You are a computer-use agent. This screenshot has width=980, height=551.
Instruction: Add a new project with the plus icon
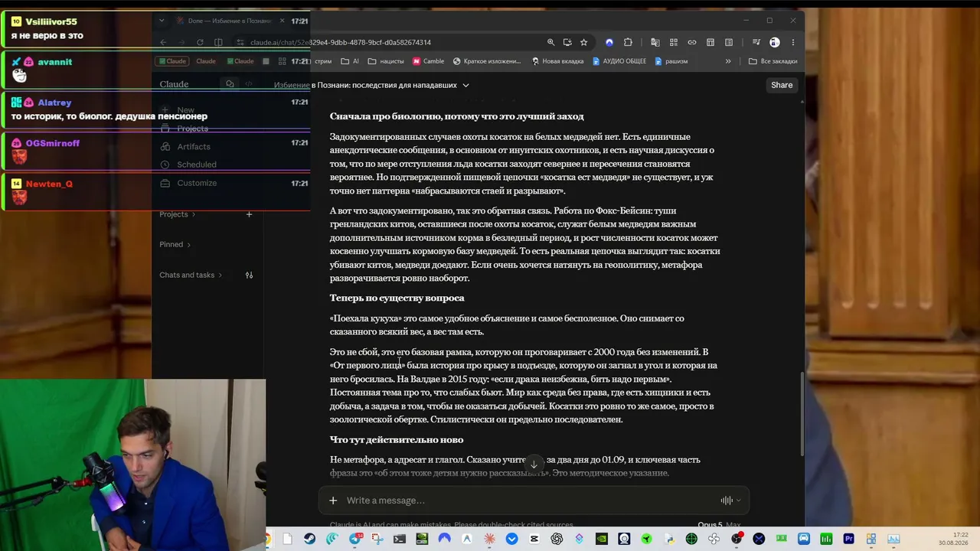point(249,214)
